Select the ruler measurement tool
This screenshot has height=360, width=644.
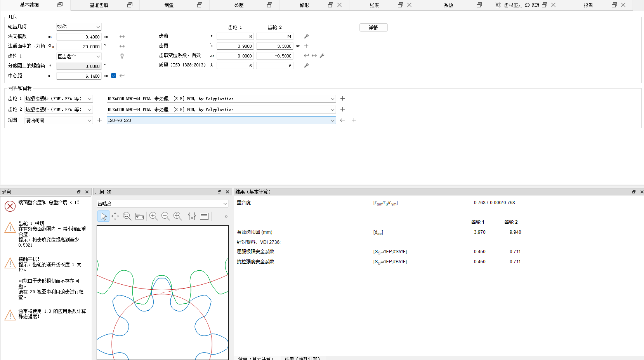(139, 216)
